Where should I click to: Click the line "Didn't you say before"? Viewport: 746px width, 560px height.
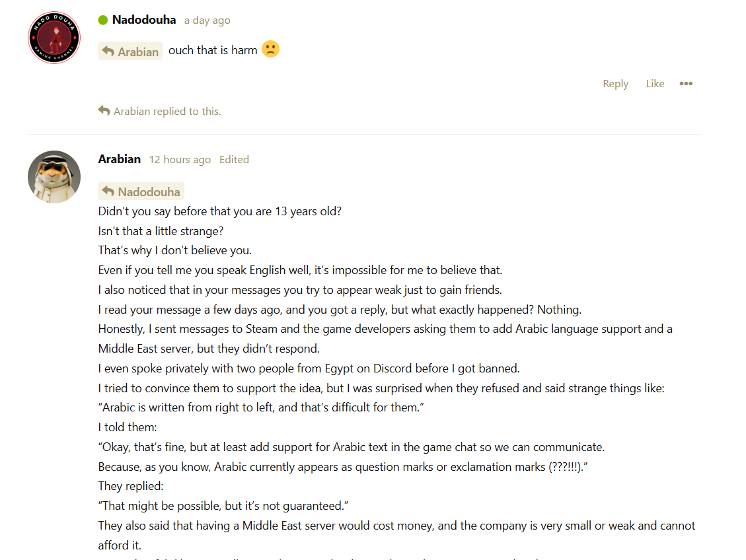(219, 212)
